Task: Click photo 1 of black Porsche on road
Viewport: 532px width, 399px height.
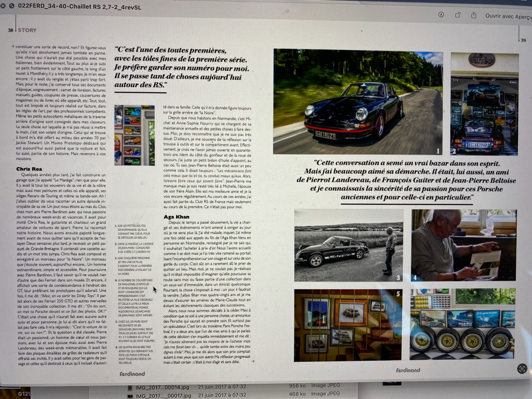Action: coord(358,101)
